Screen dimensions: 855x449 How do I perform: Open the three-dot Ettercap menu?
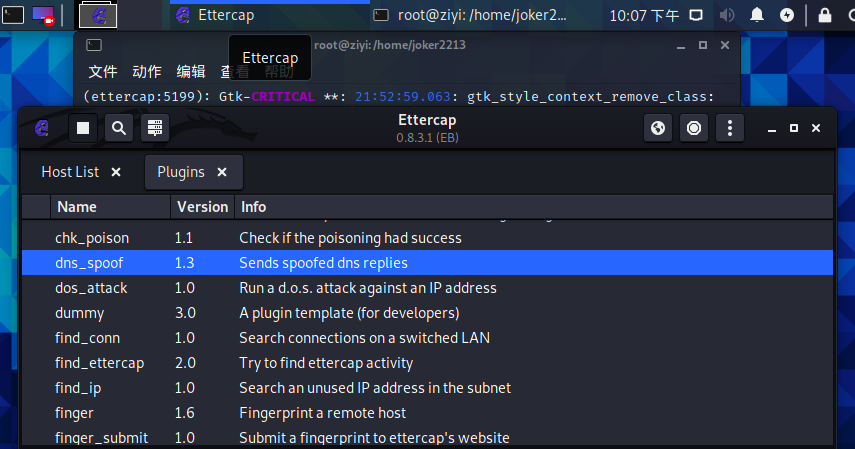click(730, 127)
